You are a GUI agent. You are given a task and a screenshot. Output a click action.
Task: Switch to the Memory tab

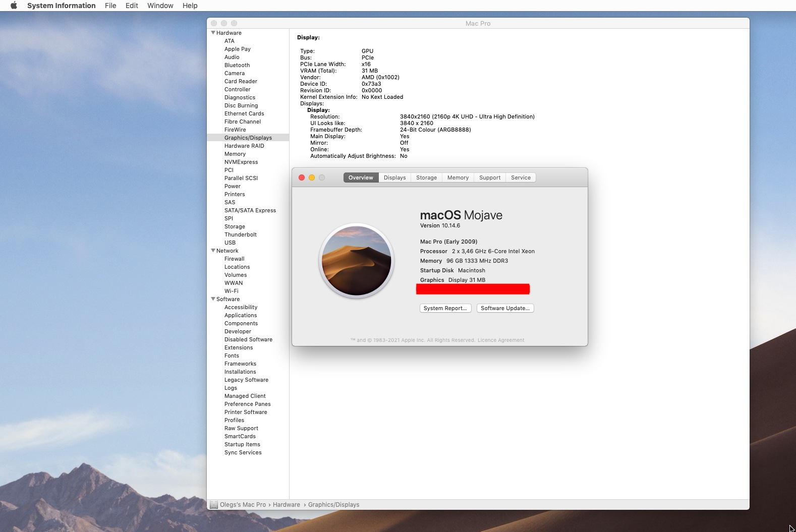(458, 178)
